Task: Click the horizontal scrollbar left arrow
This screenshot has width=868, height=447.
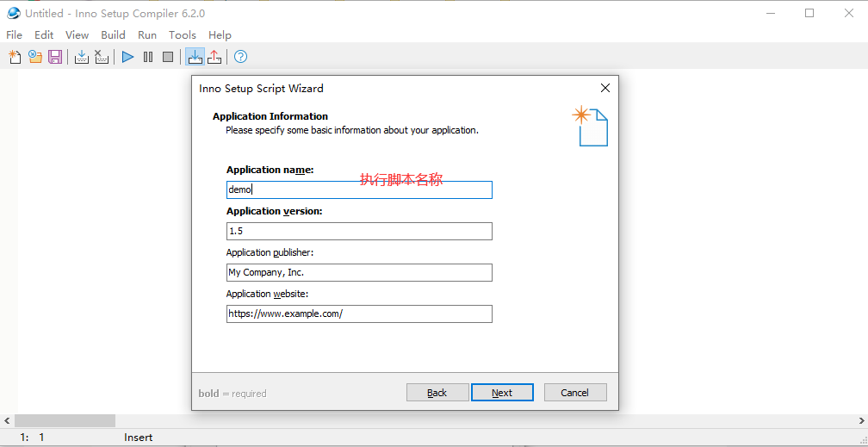Action: point(7,421)
